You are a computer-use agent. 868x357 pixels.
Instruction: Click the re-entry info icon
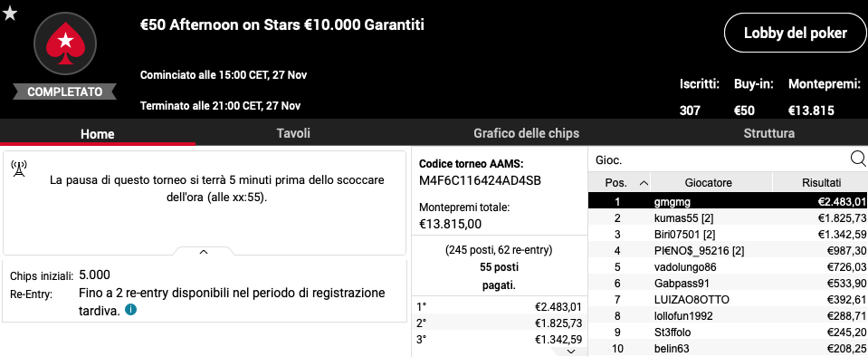pyautogui.click(x=130, y=310)
